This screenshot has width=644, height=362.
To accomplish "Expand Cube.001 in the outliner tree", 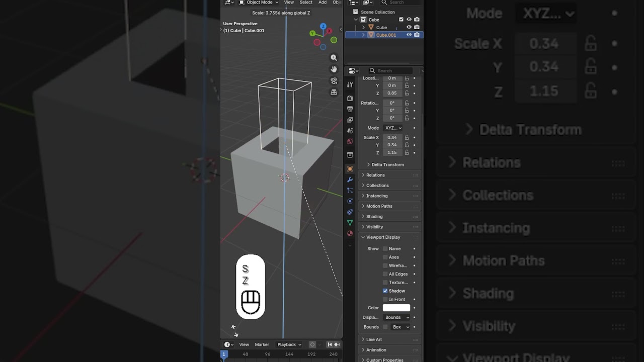I will point(364,35).
